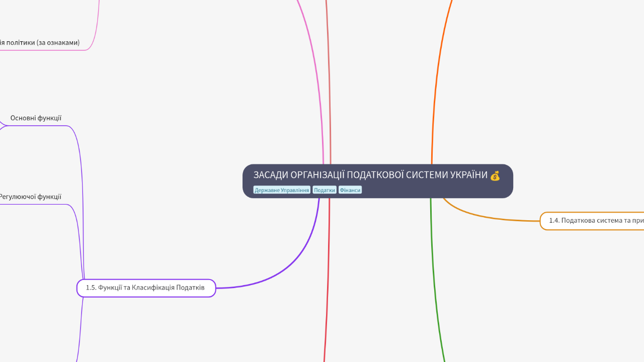
Task: Select the політики (за ознаками) node
Action: 40,43
